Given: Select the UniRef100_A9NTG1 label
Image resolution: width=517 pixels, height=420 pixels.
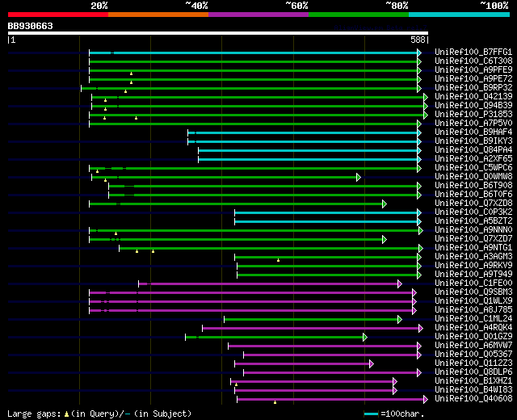Looking at the screenshot, I should coord(473,248).
